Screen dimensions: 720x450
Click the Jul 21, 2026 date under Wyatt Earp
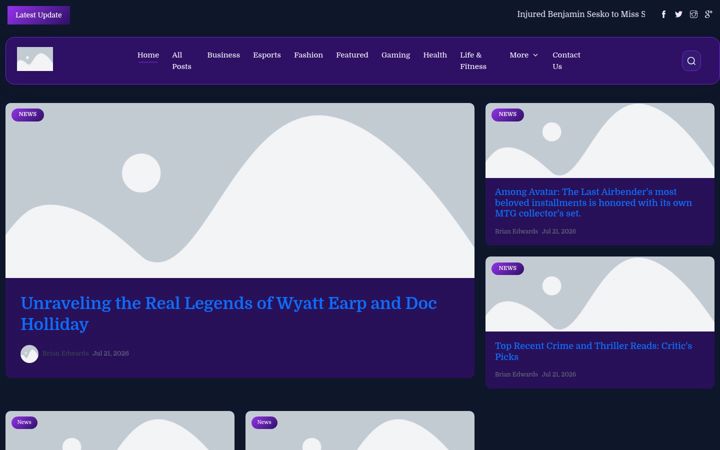click(111, 354)
